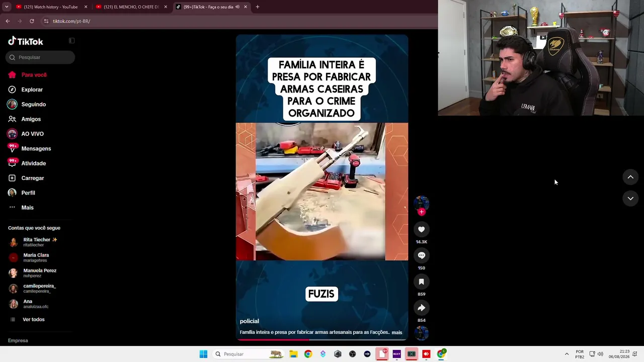
Task: Click the TikTok Pesquisar search field
Action: 40,57
